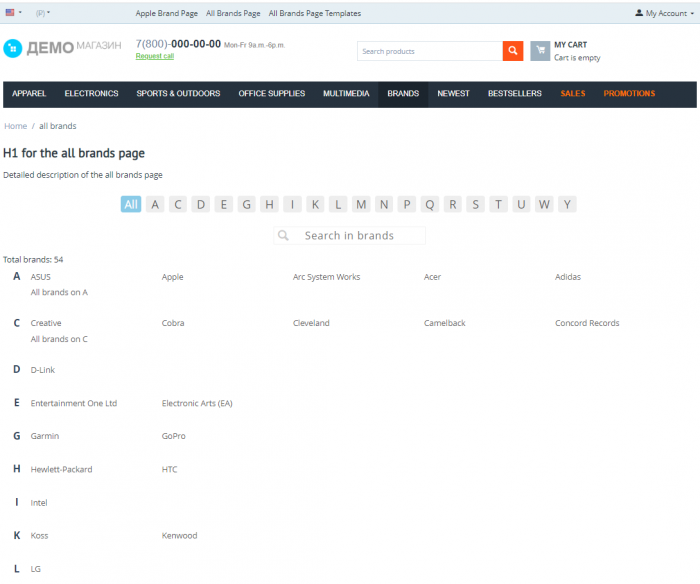Open the GoPro brand

(x=174, y=436)
